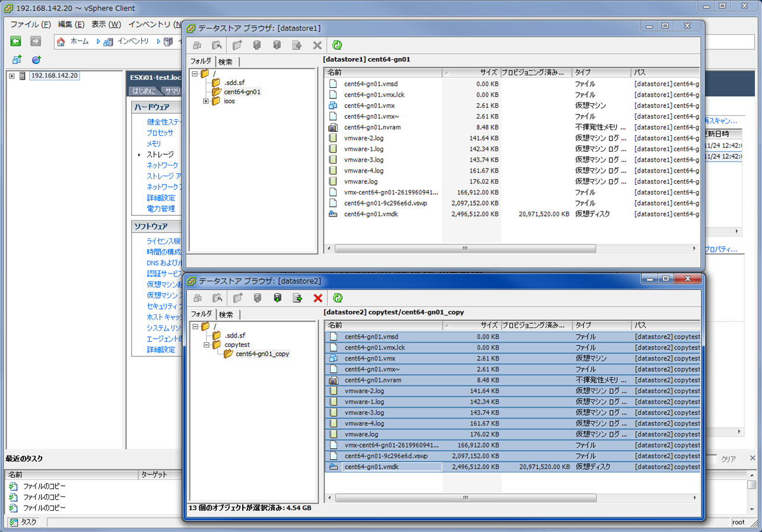Click the home icon in navigation bar
The height and width of the screenshot is (532, 762).
[x=61, y=42]
